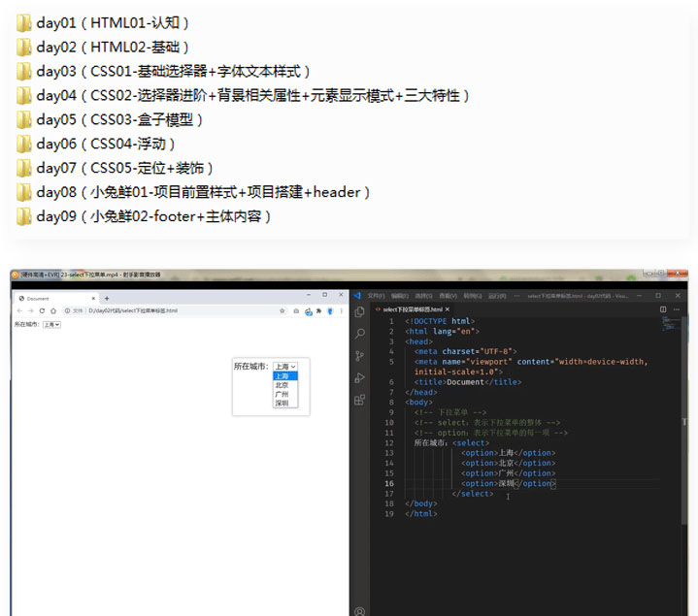
Task: Choose 深圳 in the dropdown list
Action: click(x=285, y=403)
